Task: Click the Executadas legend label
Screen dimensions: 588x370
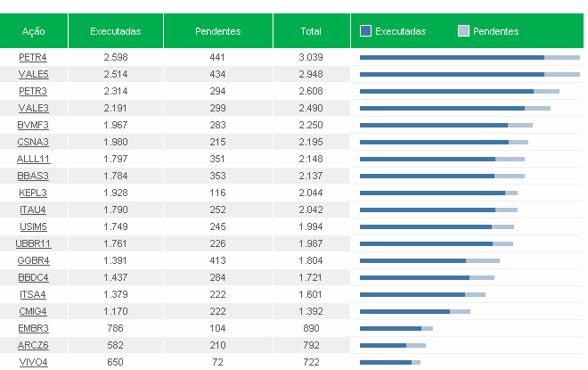Action: coord(401,31)
